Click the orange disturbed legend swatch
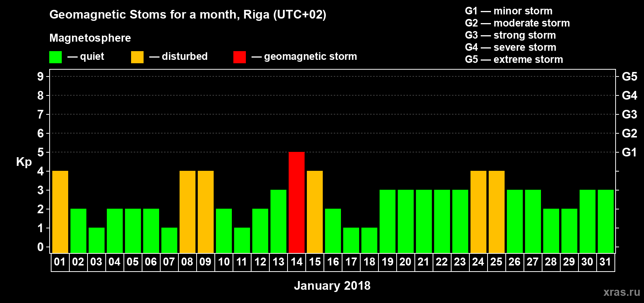644x303 pixels. (x=137, y=57)
